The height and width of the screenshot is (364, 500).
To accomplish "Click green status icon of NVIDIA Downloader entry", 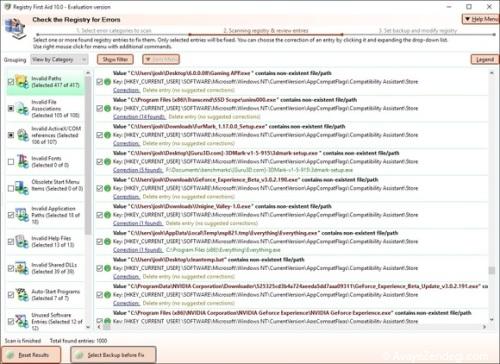I will [107, 295].
